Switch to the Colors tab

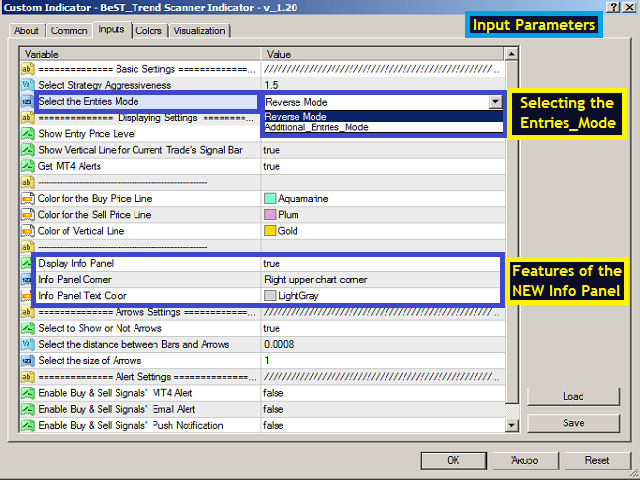tap(149, 31)
